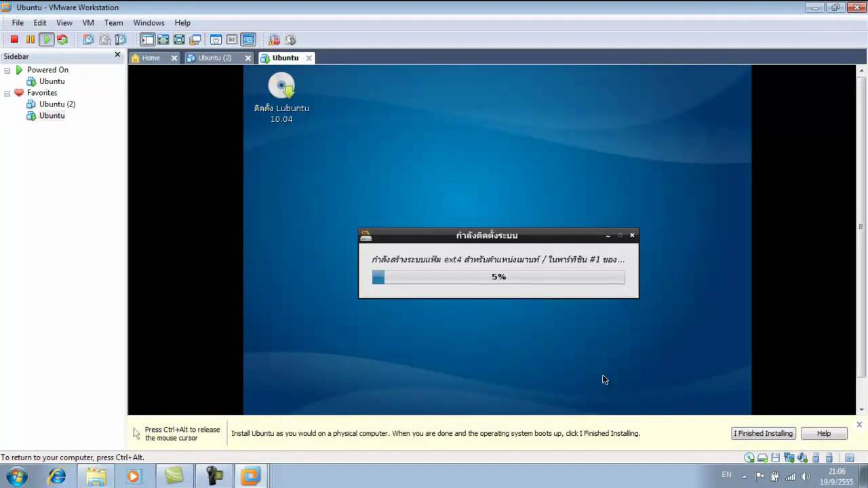Click the Unity mode toolbar icon
Viewport: 868px width, 488px height.
tap(195, 39)
